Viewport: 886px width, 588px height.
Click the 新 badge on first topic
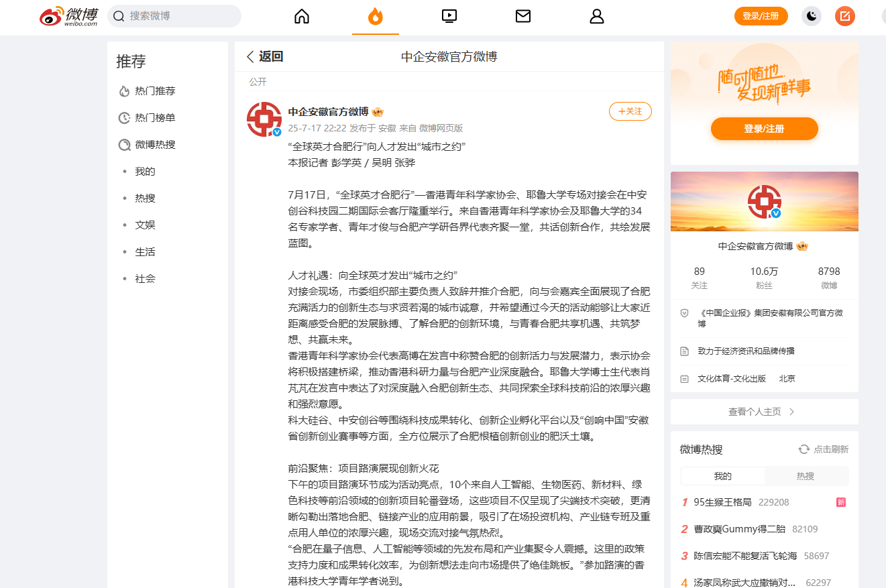[x=841, y=502]
